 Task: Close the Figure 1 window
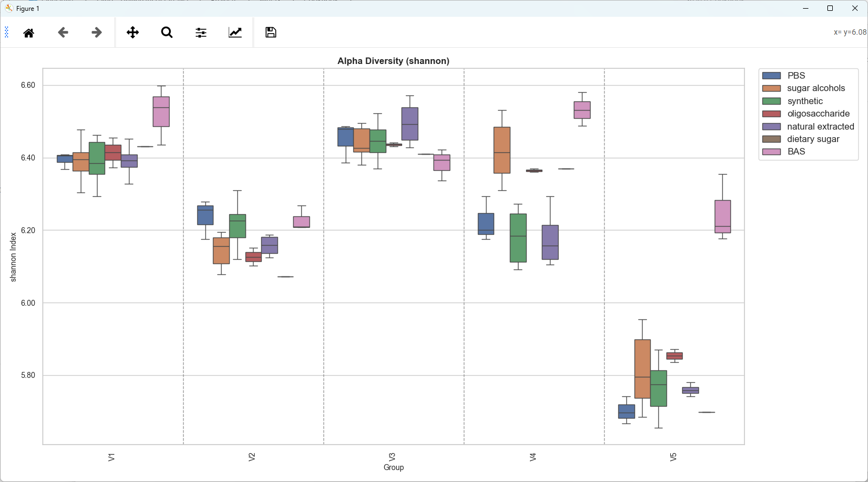[855, 8]
